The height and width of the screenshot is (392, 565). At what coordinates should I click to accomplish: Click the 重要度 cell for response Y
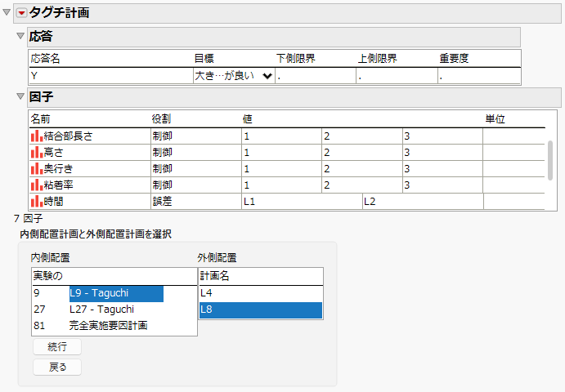point(479,76)
